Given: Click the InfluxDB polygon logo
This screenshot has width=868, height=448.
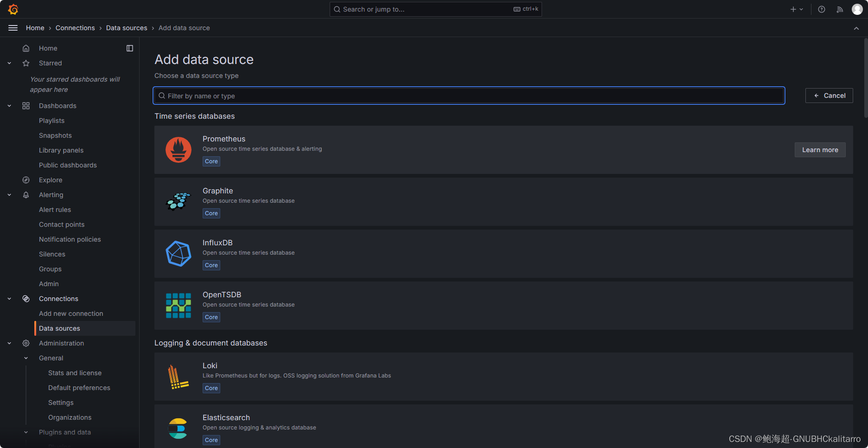Looking at the screenshot, I should coord(179,254).
